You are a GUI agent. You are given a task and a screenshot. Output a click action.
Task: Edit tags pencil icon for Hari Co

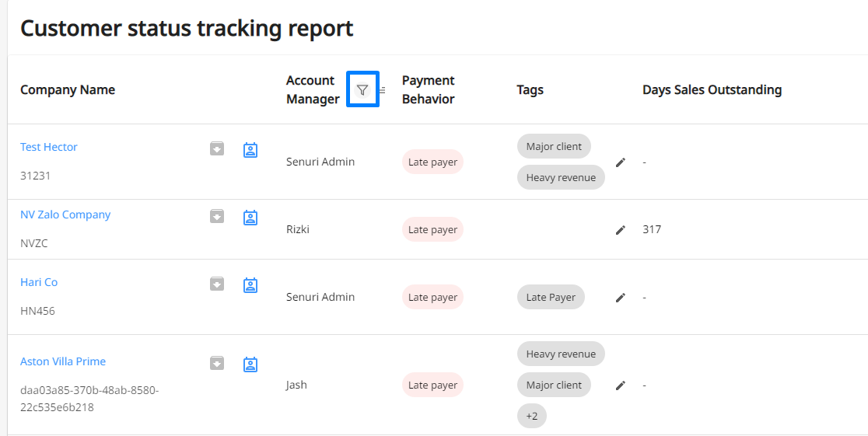pyautogui.click(x=621, y=298)
